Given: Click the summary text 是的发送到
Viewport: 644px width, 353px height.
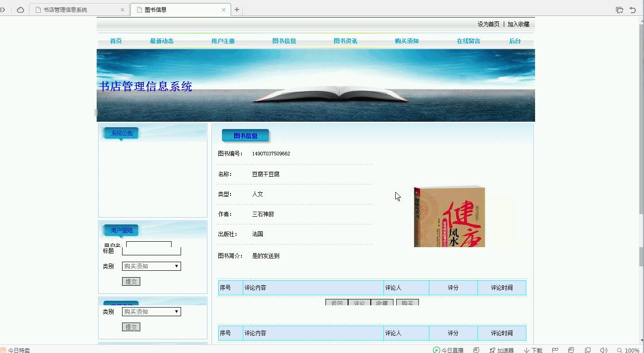Looking at the screenshot, I should [x=265, y=256].
